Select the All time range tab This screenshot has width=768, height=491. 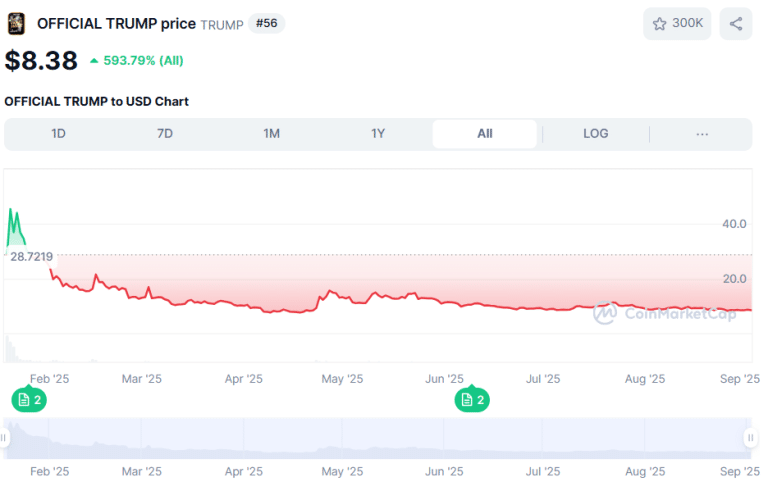[x=484, y=134]
